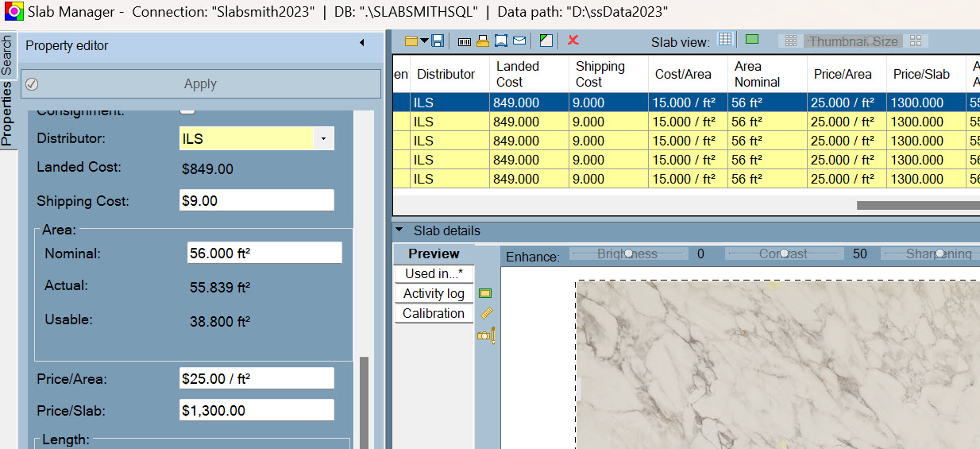Select the ruler measure tool icon
Viewport: 980px width, 449px height.
coord(487,314)
